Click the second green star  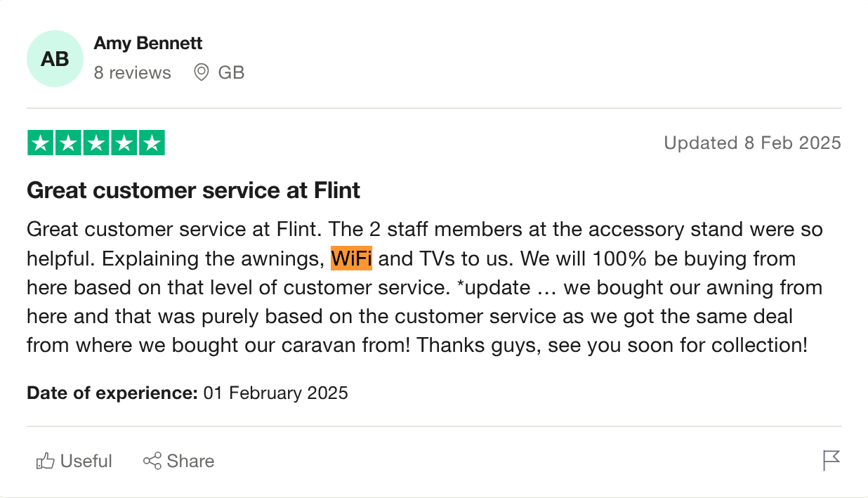point(68,143)
